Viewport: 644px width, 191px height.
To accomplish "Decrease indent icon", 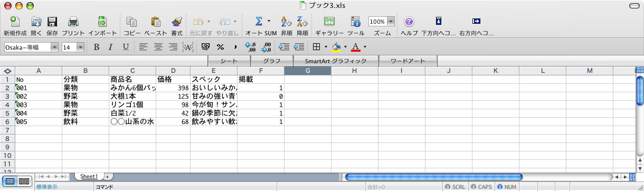I will 284,47.
